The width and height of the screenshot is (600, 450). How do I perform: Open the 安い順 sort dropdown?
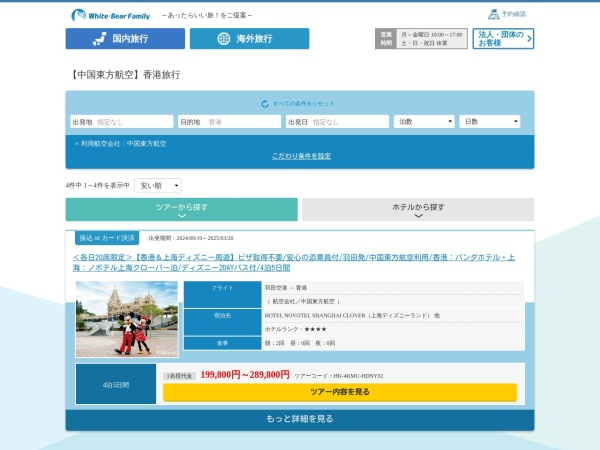click(x=158, y=186)
